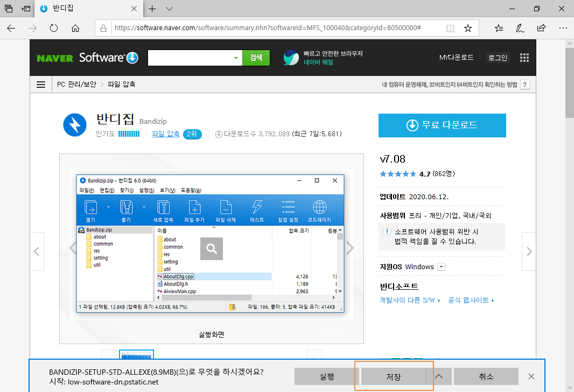
Task: Add page to favorites with star icon
Action: tap(468, 28)
